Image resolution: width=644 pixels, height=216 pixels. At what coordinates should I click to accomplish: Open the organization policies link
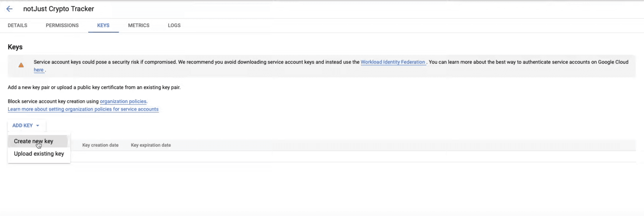click(x=123, y=102)
